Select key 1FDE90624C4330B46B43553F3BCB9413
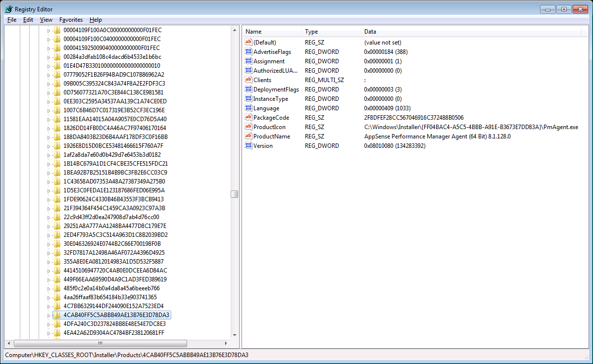Image resolution: width=593 pixels, height=364 pixels. 113,199
